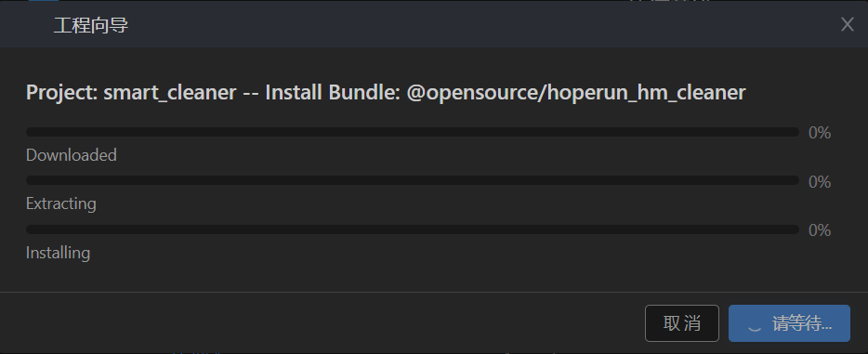Click the 工程向导 dialog title
Image resolution: width=868 pixels, height=354 pixels.
click(x=91, y=25)
